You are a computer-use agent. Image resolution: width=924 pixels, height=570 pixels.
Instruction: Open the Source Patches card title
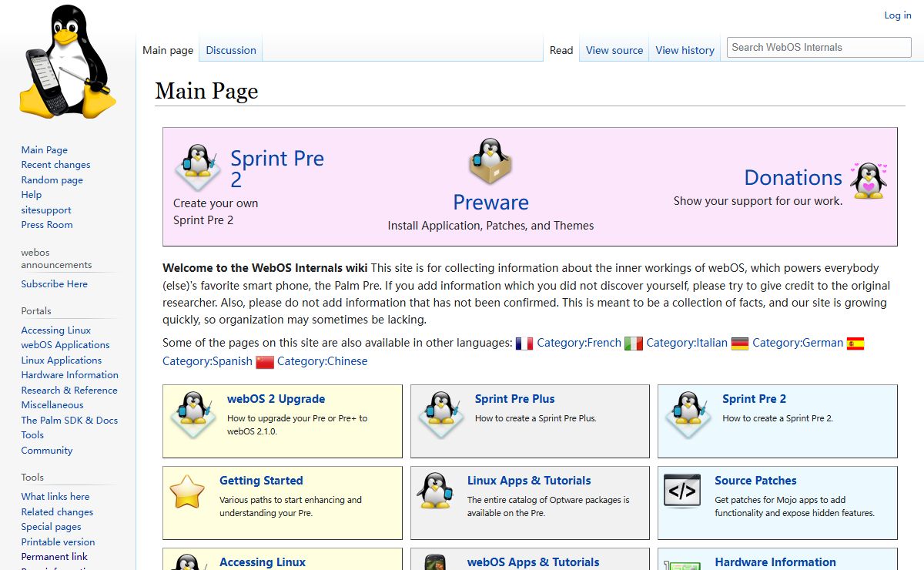755,481
